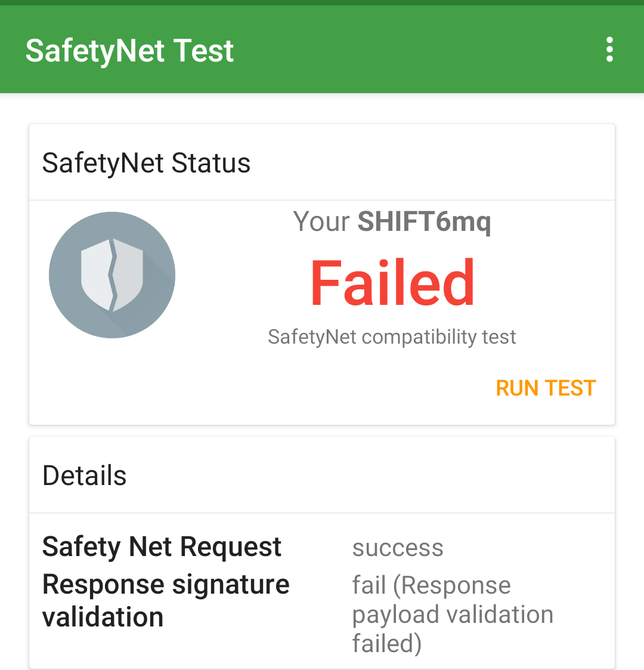Click the SafetyNet Test app title
Screen dimensions: 644x670
click(x=129, y=51)
